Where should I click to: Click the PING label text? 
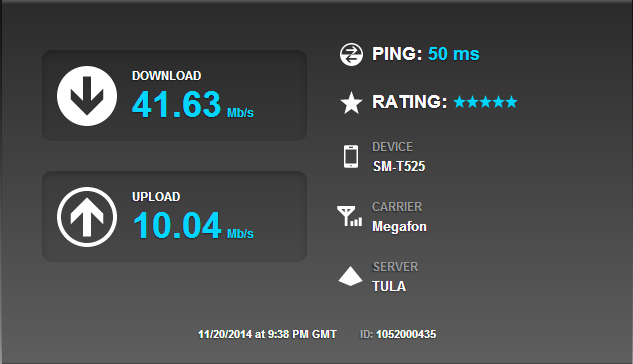click(397, 54)
